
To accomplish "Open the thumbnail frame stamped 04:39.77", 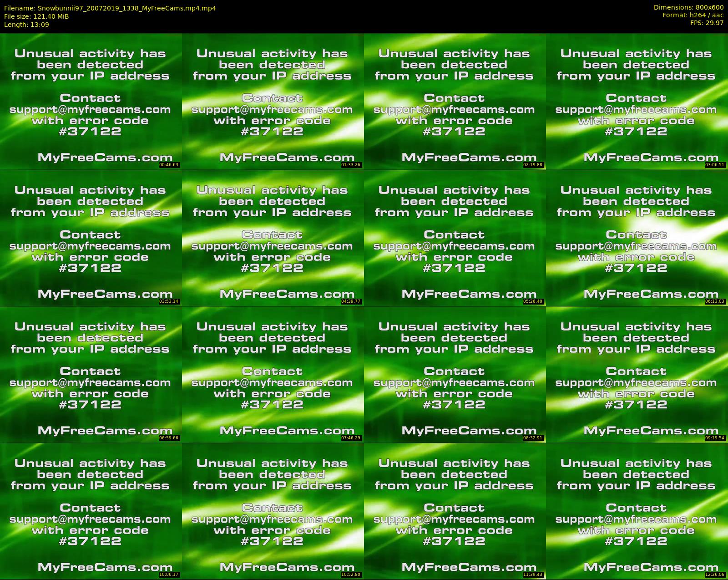I will 273,238.
